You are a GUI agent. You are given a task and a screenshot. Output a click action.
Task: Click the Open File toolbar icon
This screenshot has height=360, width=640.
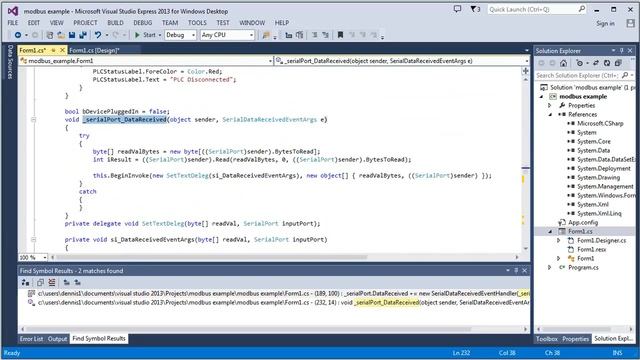click(x=61, y=35)
